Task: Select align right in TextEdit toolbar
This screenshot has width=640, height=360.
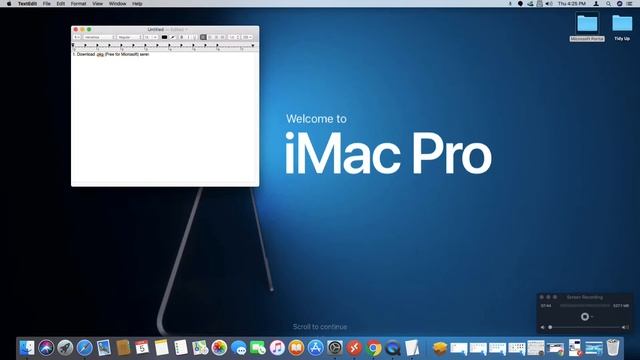Action: coord(216,37)
